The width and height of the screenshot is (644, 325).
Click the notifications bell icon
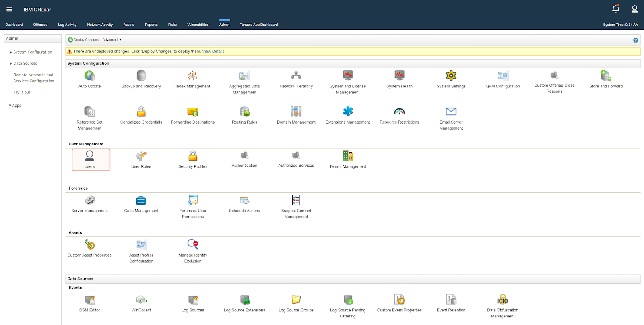(x=615, y=9)
